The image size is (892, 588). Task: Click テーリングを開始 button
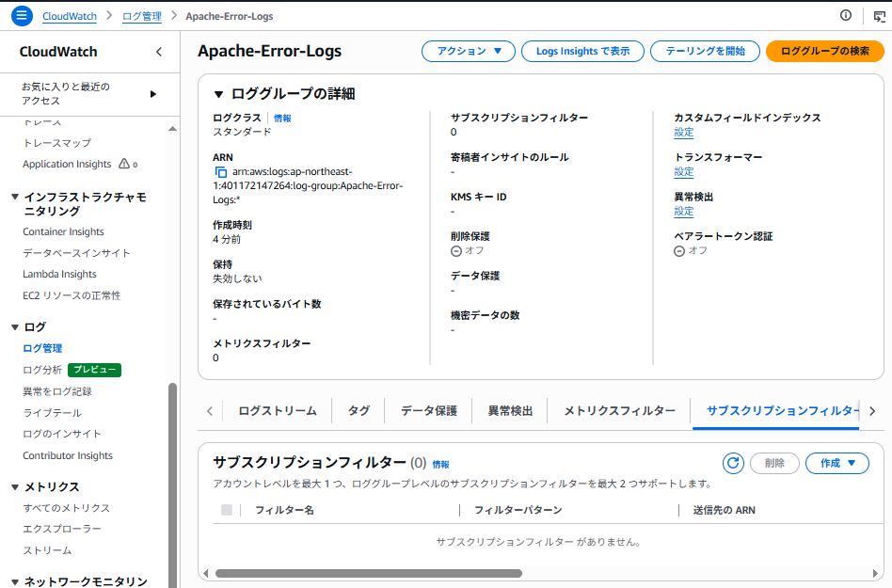click(x=705, y=51)
